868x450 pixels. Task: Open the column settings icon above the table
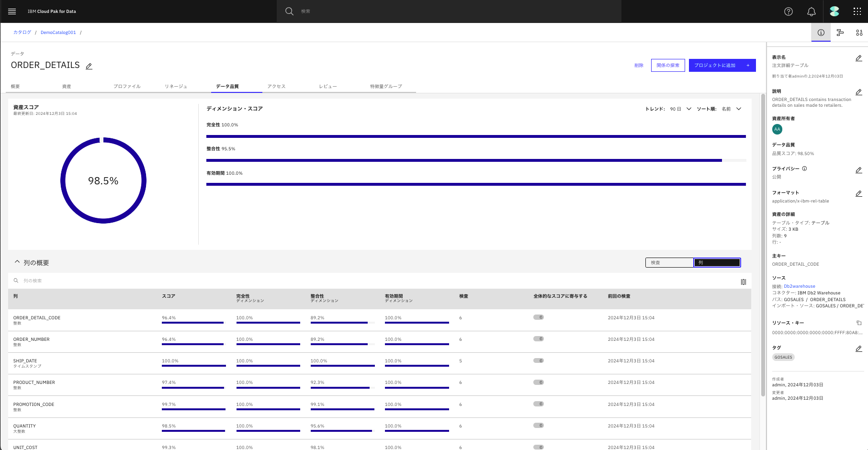[x=744, y=281]
